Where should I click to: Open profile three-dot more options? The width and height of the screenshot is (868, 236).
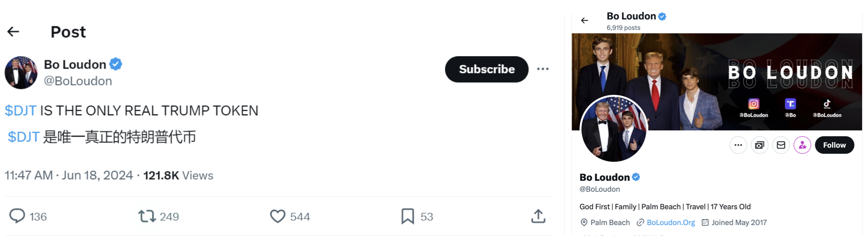tap(738, 145)
